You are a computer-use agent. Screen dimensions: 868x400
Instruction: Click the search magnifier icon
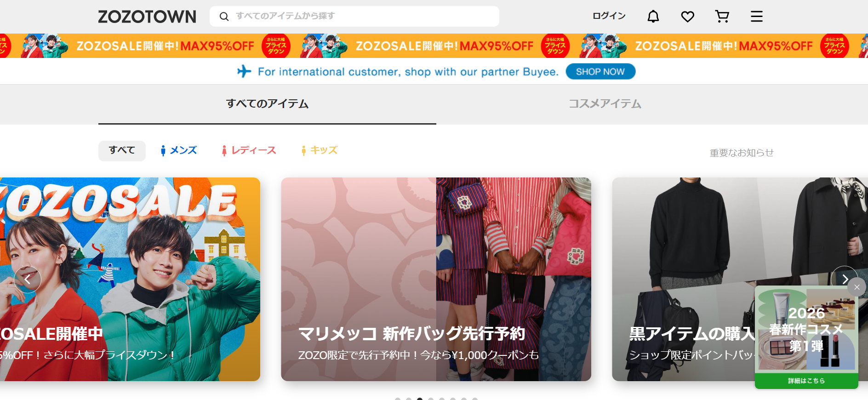(x=224, y=17)
